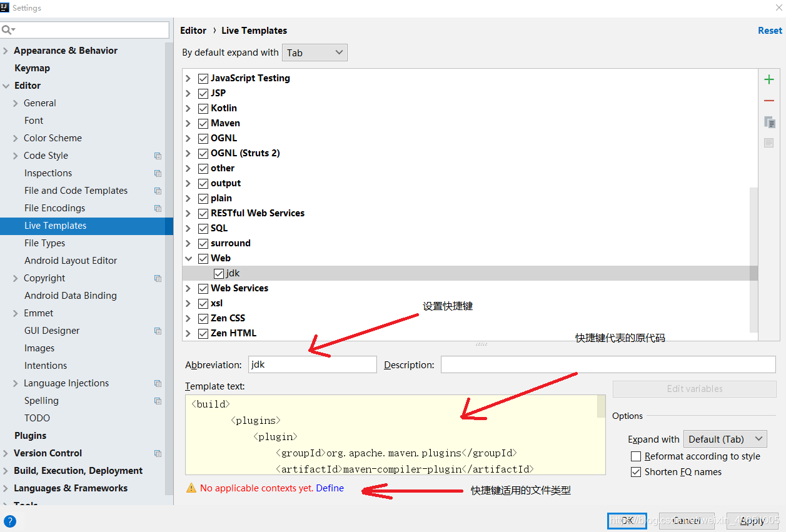Click project-level icon beside File and Code Templates
786x532 pixels.
coord(158,191)
